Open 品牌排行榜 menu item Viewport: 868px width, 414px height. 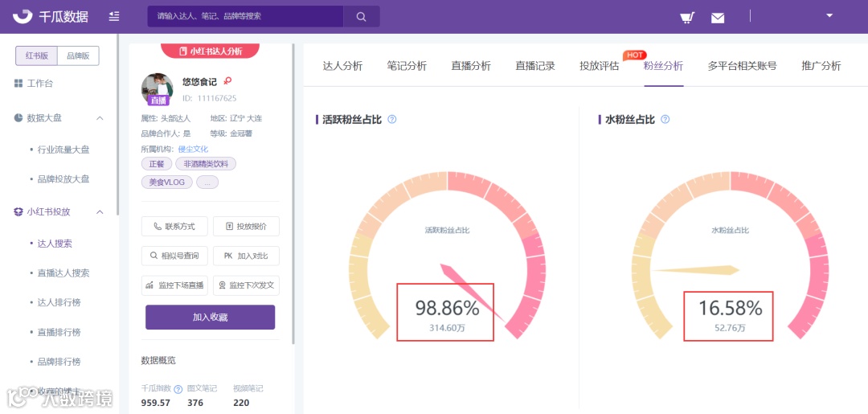59,362
